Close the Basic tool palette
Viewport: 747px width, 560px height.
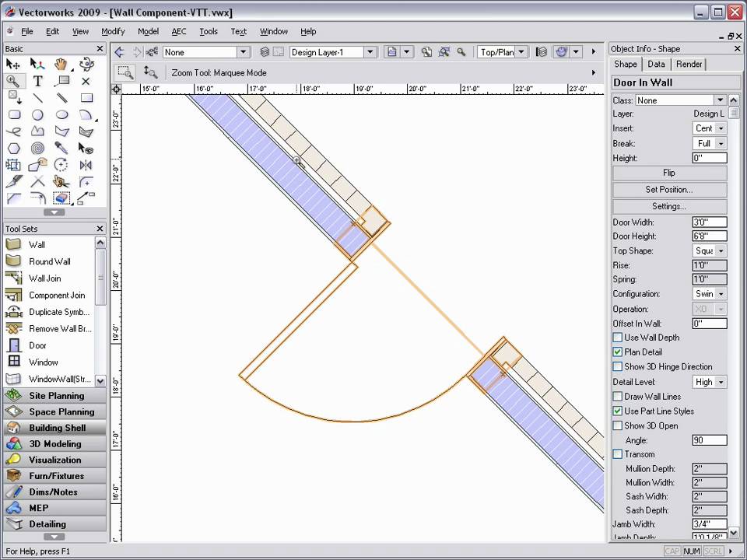point(100,48)
